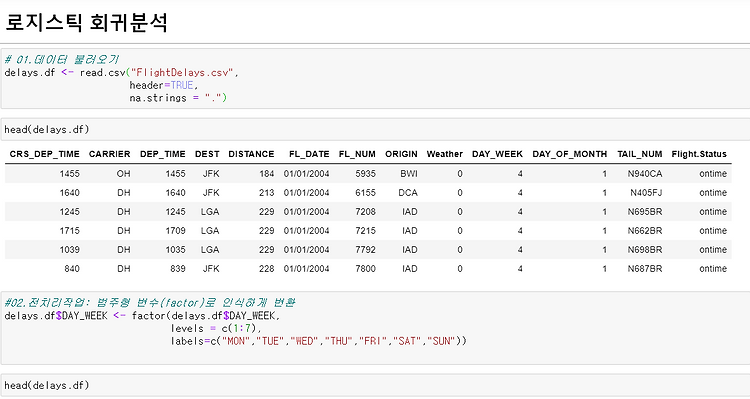750x399 pixels.
Task: Click flight number 7208
Action: click(365, 211)
